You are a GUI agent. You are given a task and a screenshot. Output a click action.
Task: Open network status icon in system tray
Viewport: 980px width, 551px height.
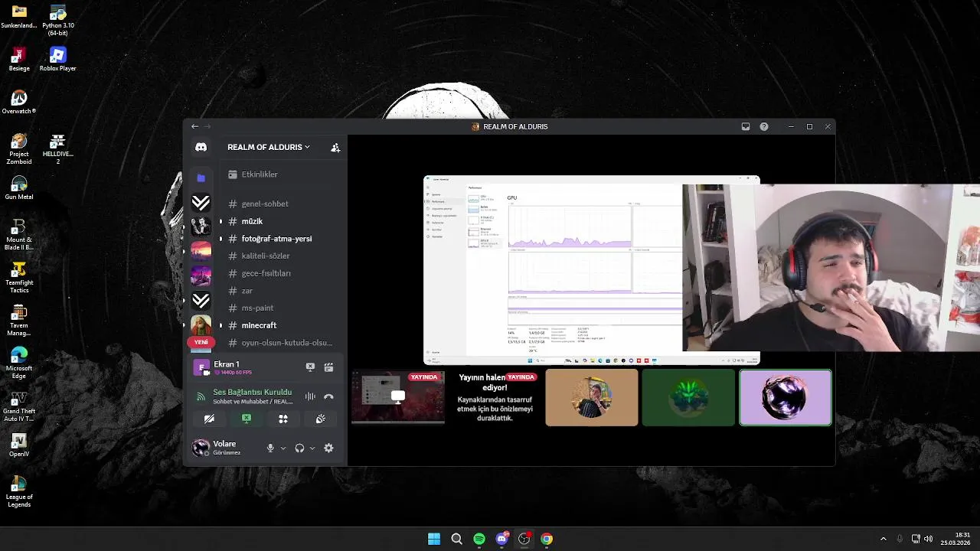[916, 539]
